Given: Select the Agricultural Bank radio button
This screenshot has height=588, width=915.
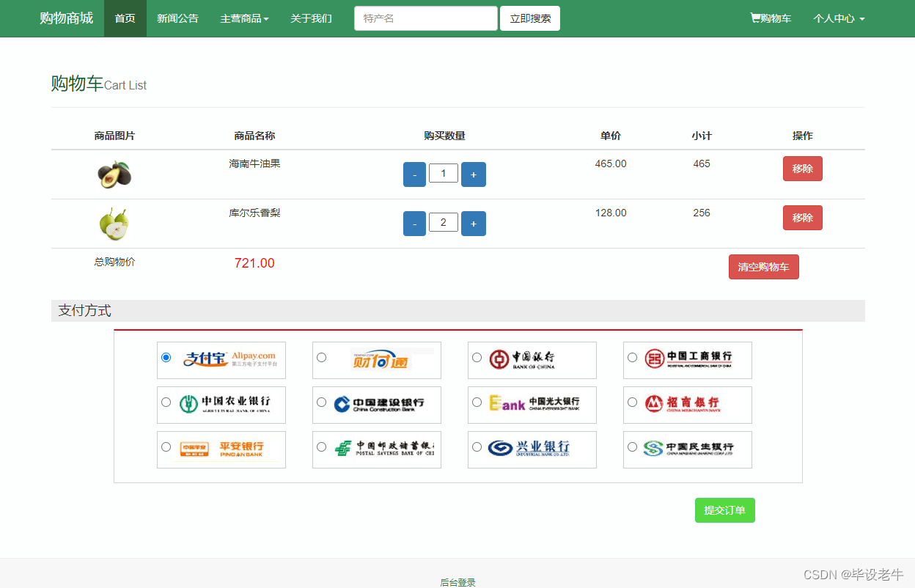Looking at the screenshot, I should [166, 403].
